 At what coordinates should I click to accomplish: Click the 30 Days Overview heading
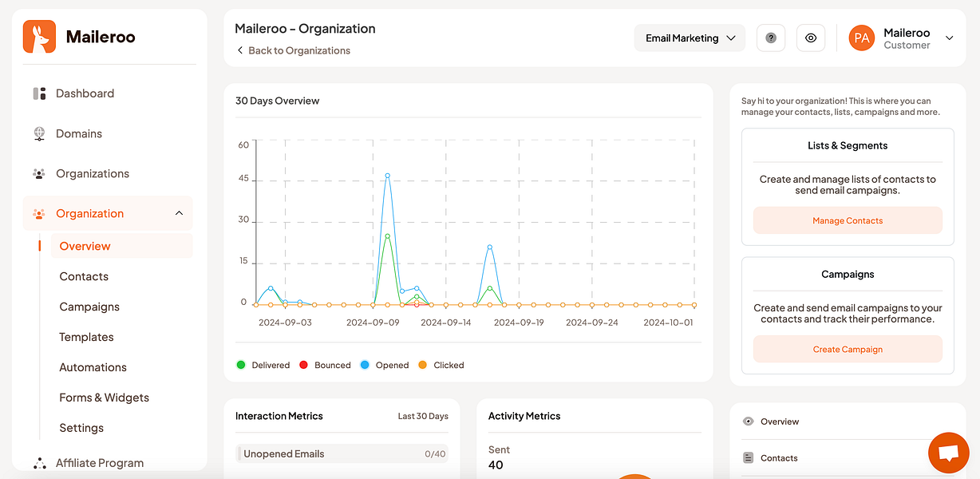click(x=278, y=101)
